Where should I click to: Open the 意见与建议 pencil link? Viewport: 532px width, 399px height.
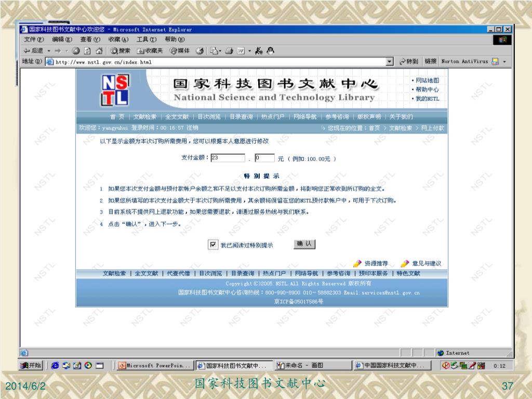click(421, 263)
